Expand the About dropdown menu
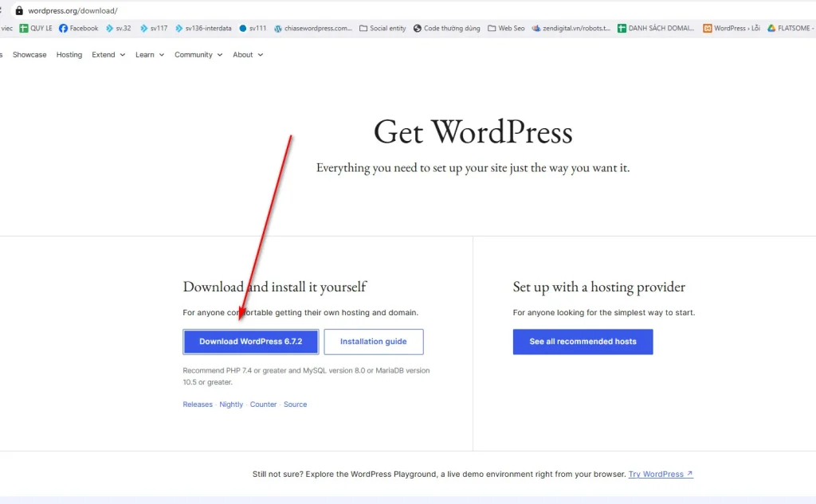Screen dimensions: 816x504 247,55
